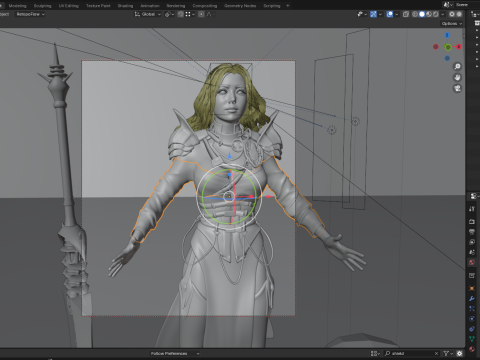This screenshot has width=480, height=360.
Task: Click the red X axis on navigation gizmo
Action: [459, 47]
